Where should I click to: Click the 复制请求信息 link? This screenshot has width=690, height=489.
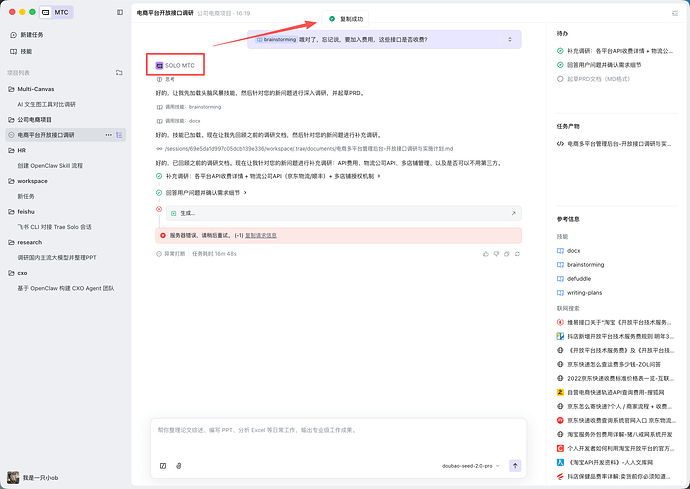tap(261, 235)
